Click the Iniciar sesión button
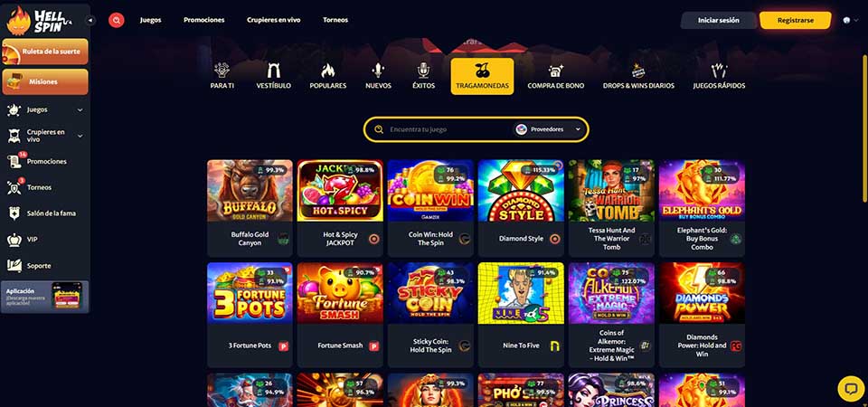 point(719,20)
